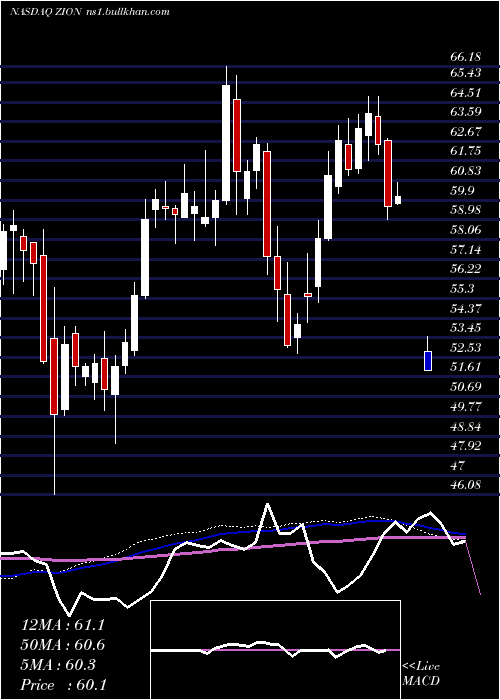Click the 46.08 price axis label
Screen dimensions: 500x700
465,484
